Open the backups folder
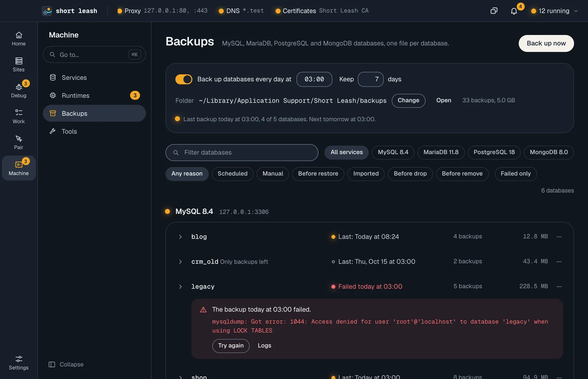This screenshot has height=379, width=588. point(444,101)
